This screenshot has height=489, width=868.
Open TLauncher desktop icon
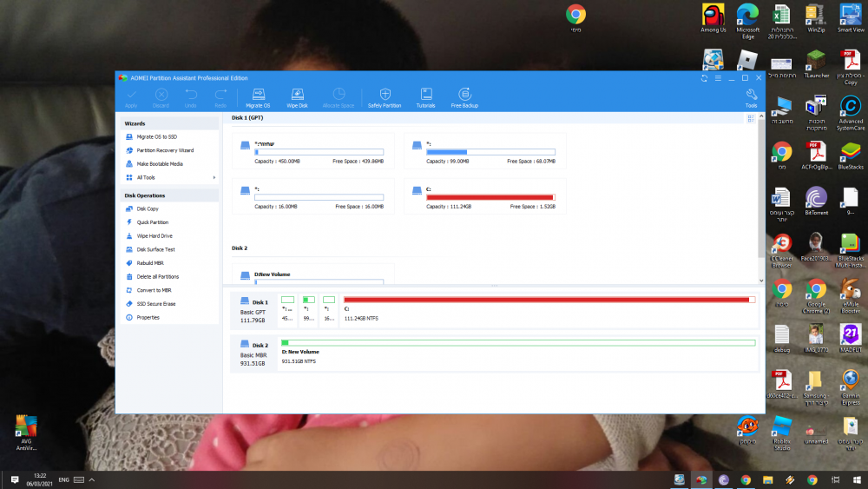point(816,64)
